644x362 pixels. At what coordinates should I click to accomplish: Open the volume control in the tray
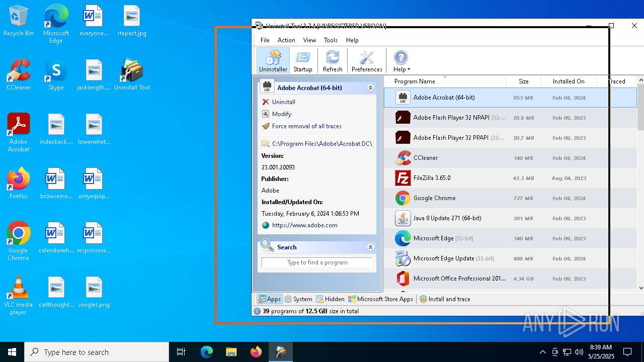[x=579, y=352]
